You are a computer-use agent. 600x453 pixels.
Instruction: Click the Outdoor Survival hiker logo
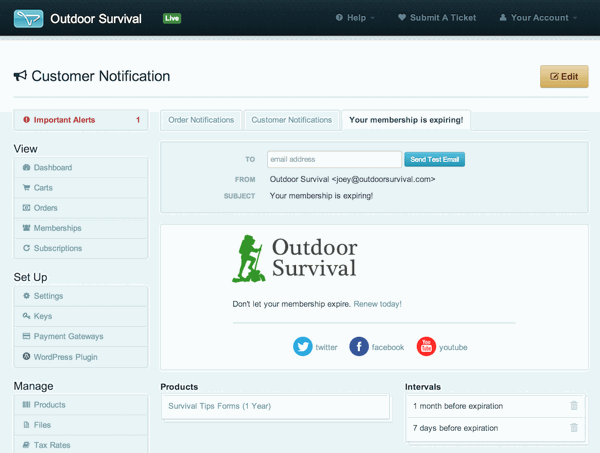(x=249, y=259)
